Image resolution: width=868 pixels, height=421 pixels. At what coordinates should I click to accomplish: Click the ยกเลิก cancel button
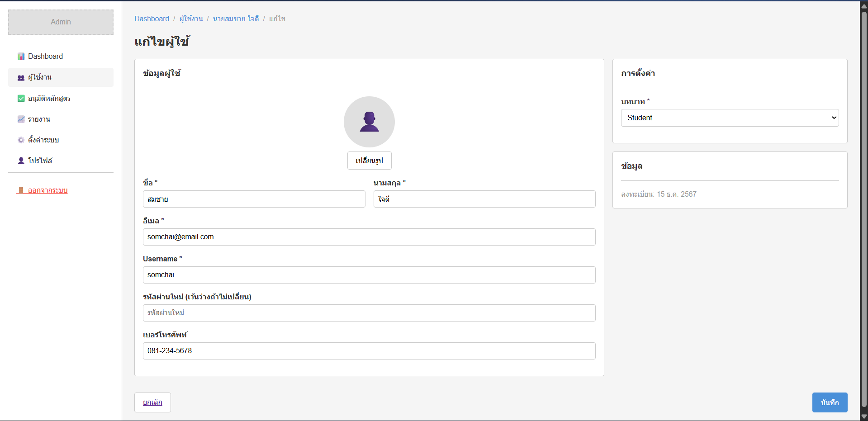coord(152,402)
